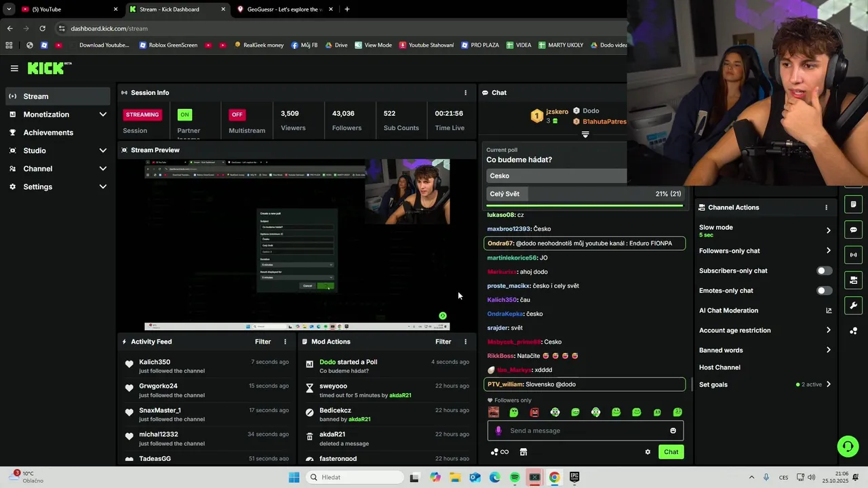Open chat settings gear icon
Viewport: 868px width, 488px height.
[648, 452]
